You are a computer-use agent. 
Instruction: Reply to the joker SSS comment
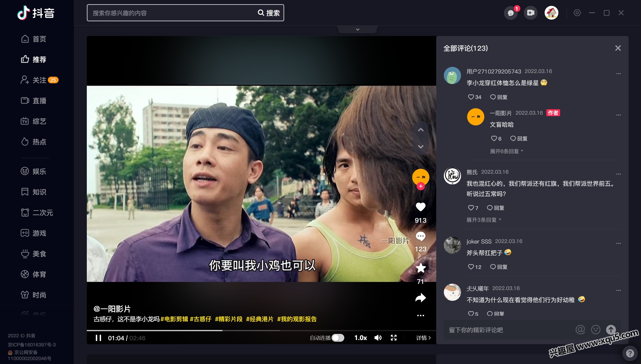pos(499,267)
